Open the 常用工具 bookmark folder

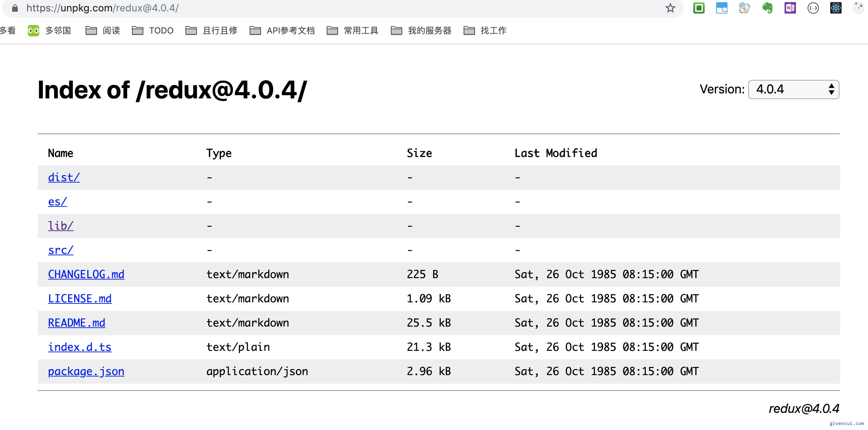coord(352,31)
